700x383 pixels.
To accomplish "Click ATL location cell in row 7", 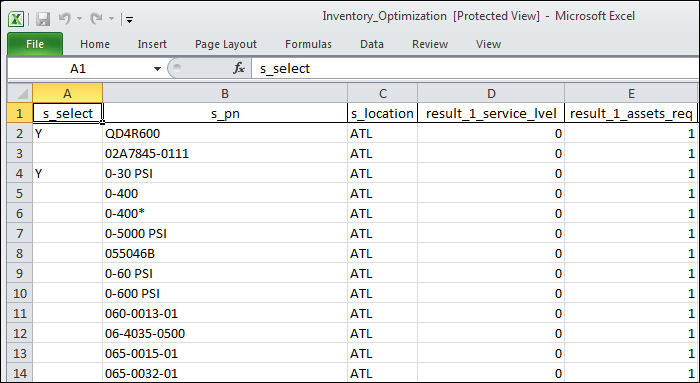I will pyautogui.click(x=383, y=233).
